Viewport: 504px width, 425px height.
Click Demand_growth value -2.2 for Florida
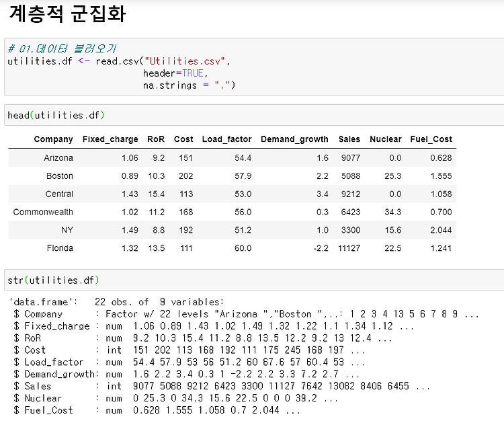point(321,248)
